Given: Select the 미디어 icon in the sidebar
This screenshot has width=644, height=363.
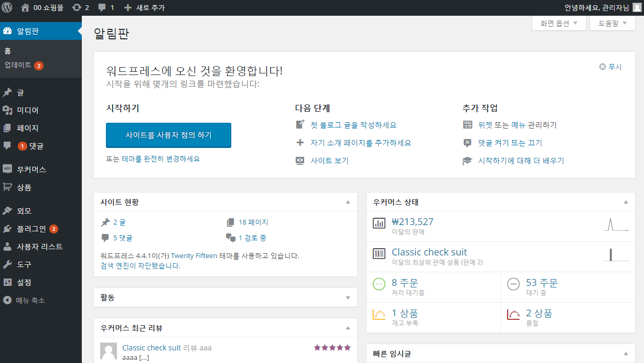Looking at the screenshot, I should [7, 110].
